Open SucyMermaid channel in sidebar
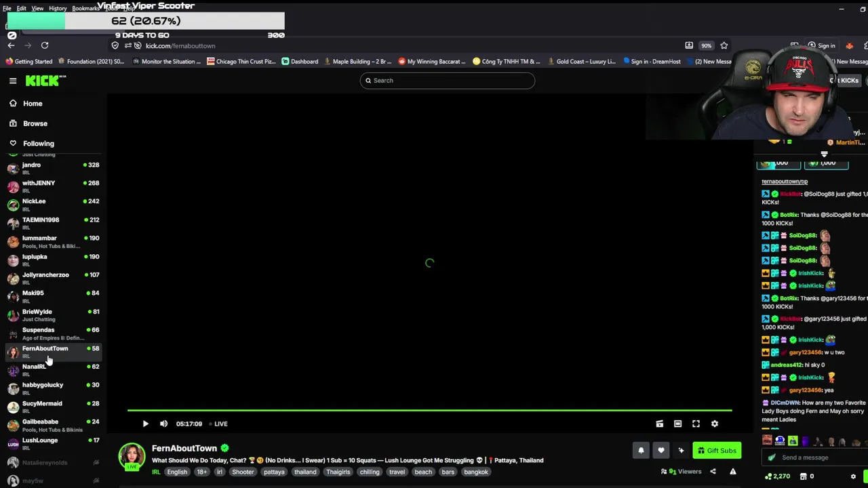 point(53,407)
